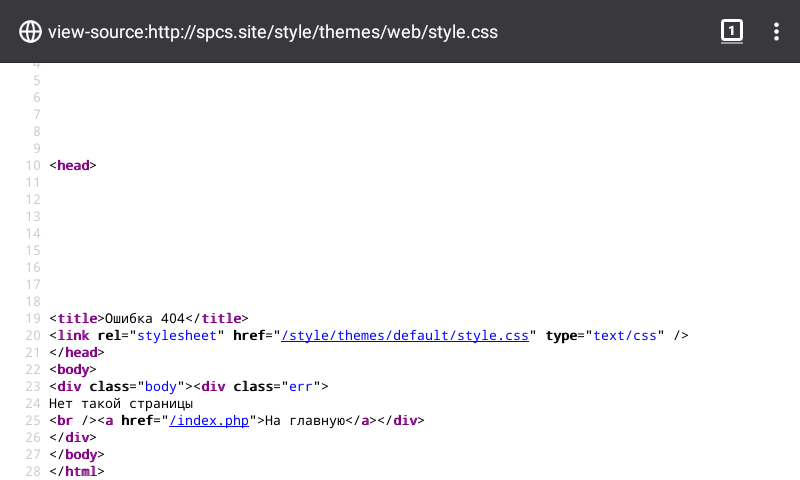Click the closing html tag on line 28
This screenshot has width=800, height=480.
77,471
